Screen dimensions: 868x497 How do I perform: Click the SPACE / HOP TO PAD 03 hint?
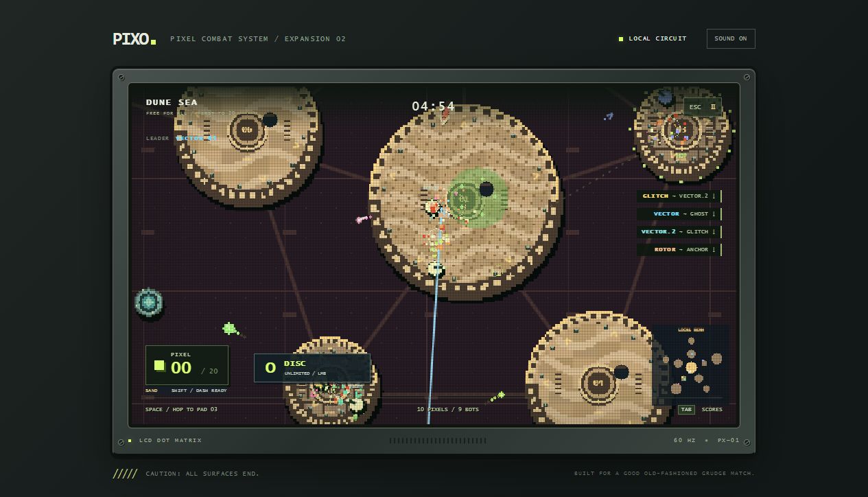click(181, 410)
